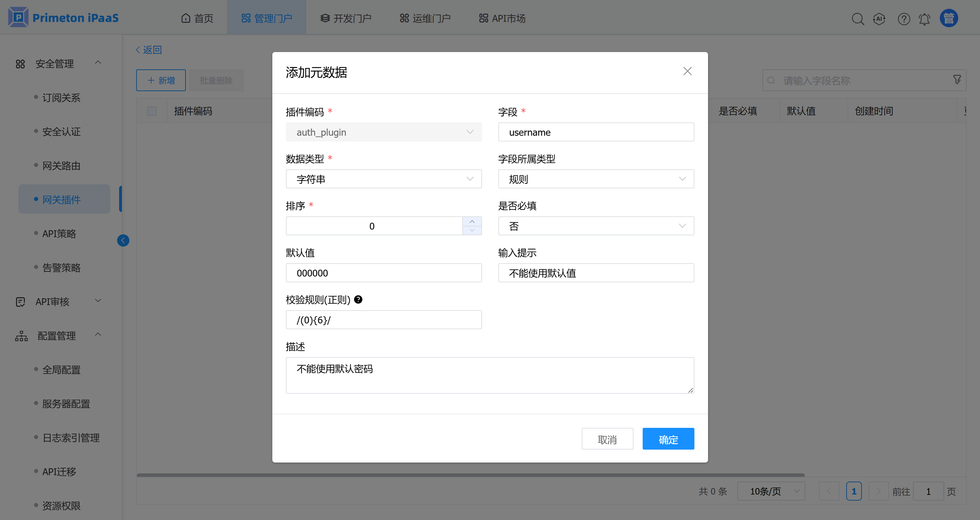This screenshot has width=980, height=520.
Task: Increase sort order with up stepper
Action: point(472,221)
